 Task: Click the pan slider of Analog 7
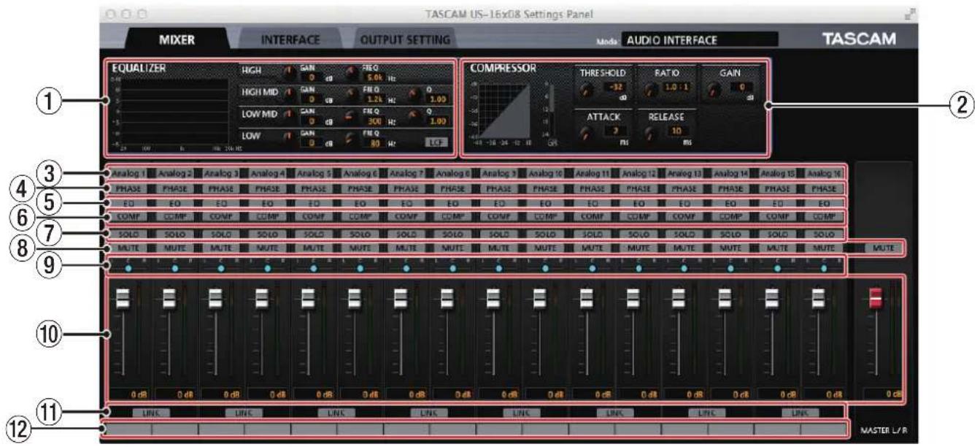(x=406, y=268)
